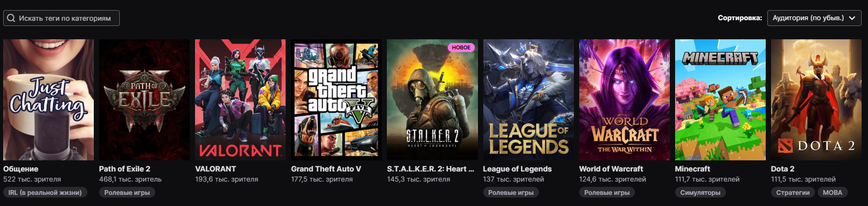This screenshot has width=868, height=206.
Task: Click the sort dropdown chevron arrow
Action: pos(852,18)
